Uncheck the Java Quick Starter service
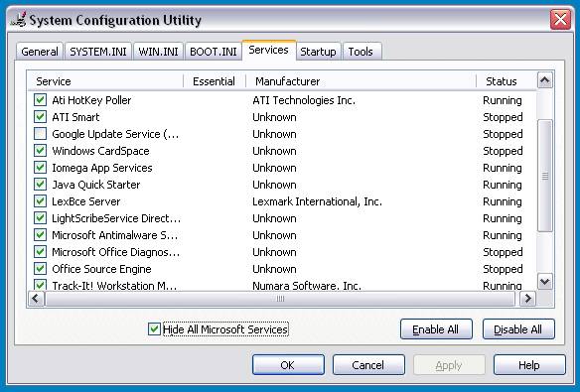Viewport: 580px width, 392px height. point(40,184)
